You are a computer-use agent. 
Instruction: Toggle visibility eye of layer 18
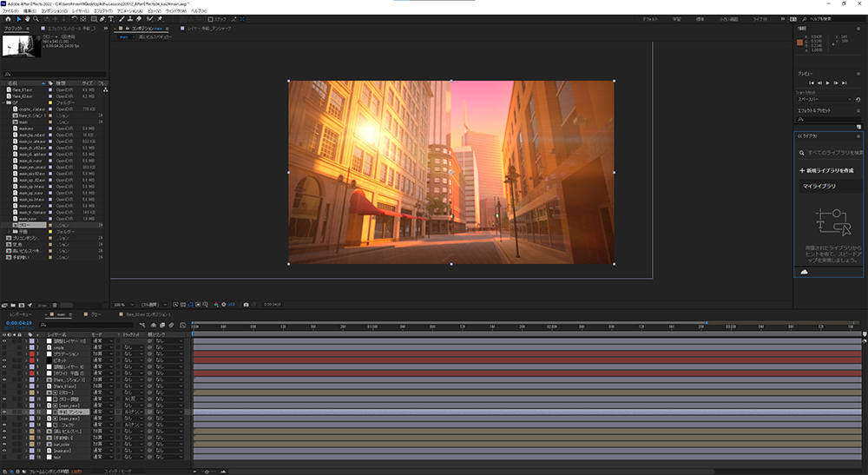4,451
